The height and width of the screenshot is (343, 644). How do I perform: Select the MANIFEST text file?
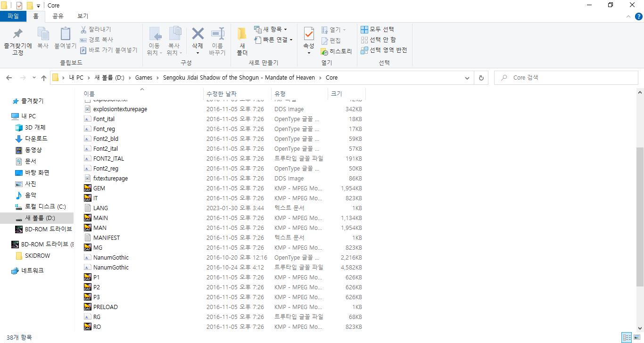[107, 237]
